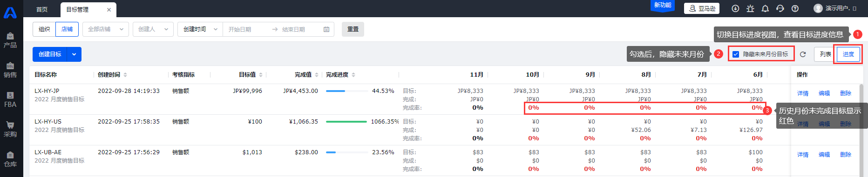The image size is (868, 177).
Task: Expand the arrow beside 创建目标
Action: click(75, 54)
